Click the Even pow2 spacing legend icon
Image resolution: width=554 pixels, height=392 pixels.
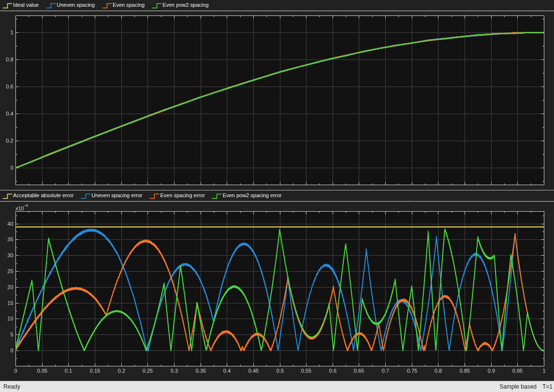point(157,5)
